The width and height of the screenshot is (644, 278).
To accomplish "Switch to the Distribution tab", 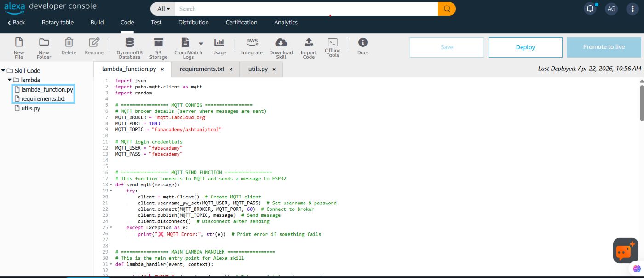I will [x=194, y=22].
